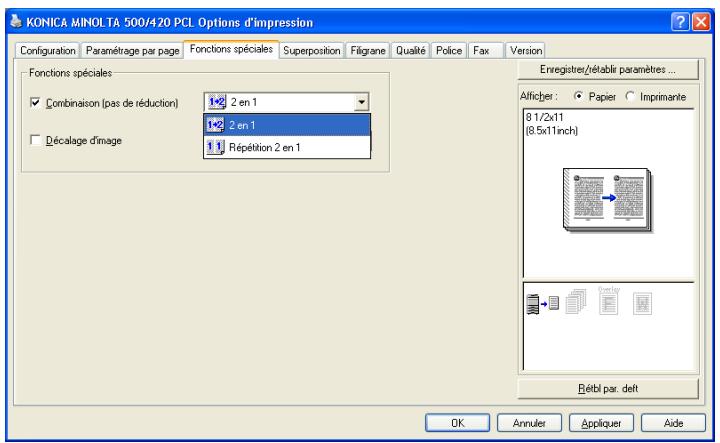The height and width of the screenshot is (443, 720).
Task: Switch to the Configuration tab
Action: pyautogui.click(x=48, y=50)
